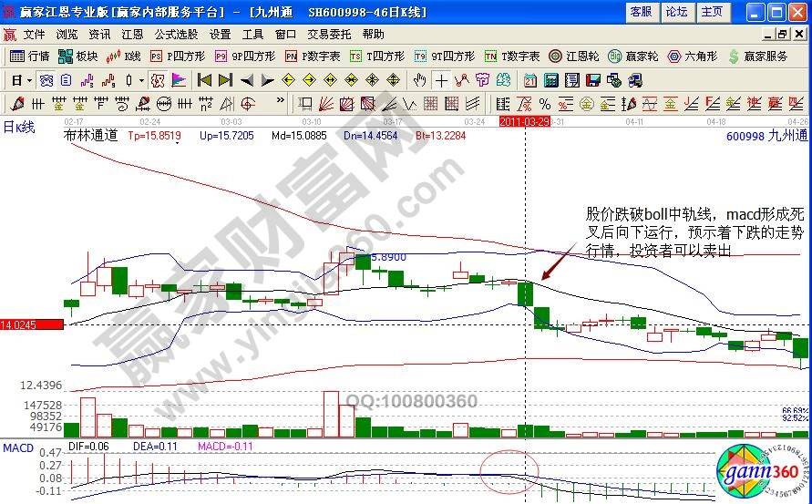Screen dimensions: 812x504
Task: Open the 公式选股 menu
Action: [x=176, y=35]
